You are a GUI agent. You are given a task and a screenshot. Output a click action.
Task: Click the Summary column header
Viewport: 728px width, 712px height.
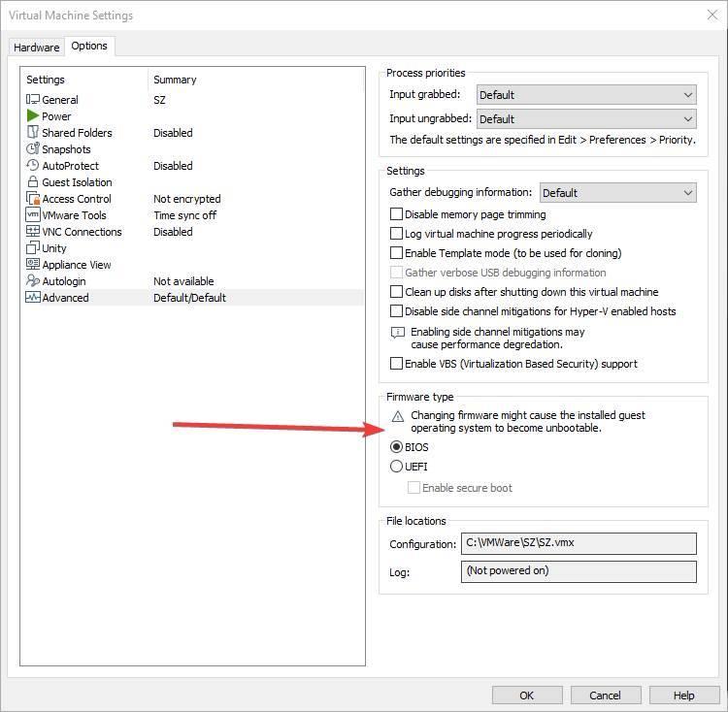175,80
